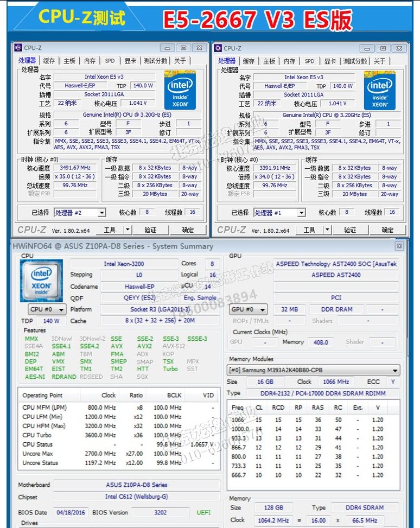Screen dimensions: 420x528
Task: Click the 确定 button in right CPU-Z
Action: (x=387, y=230)
